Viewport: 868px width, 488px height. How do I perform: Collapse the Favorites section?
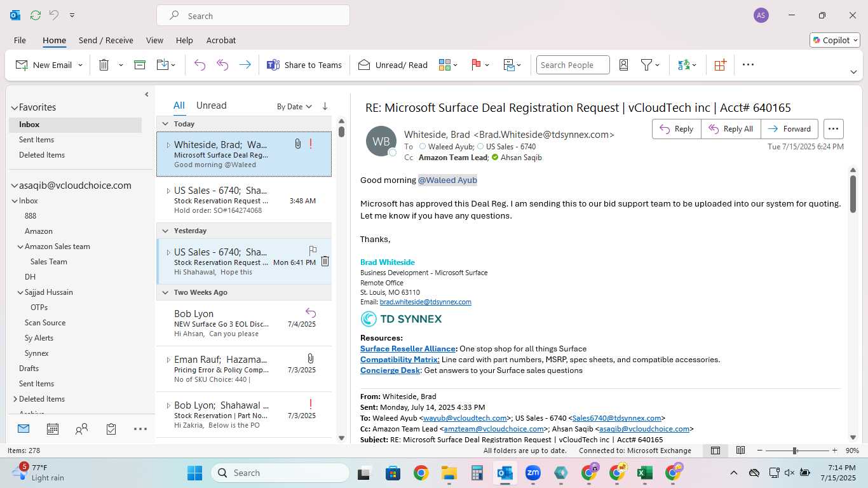[15, 107]
